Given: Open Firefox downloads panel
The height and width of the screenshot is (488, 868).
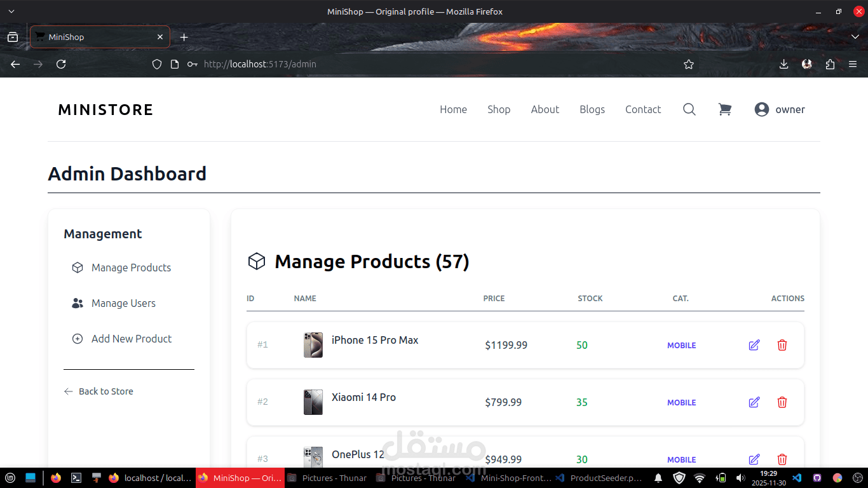Looking at the screenshot, I should tap(783, 64).
